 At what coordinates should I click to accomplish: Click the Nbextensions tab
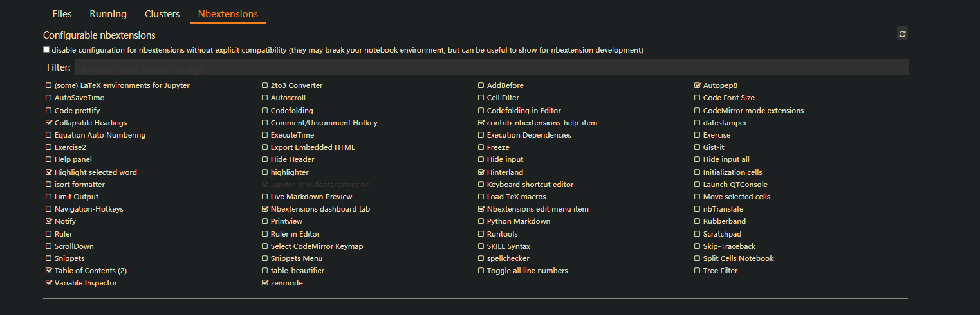pos(228,14)
